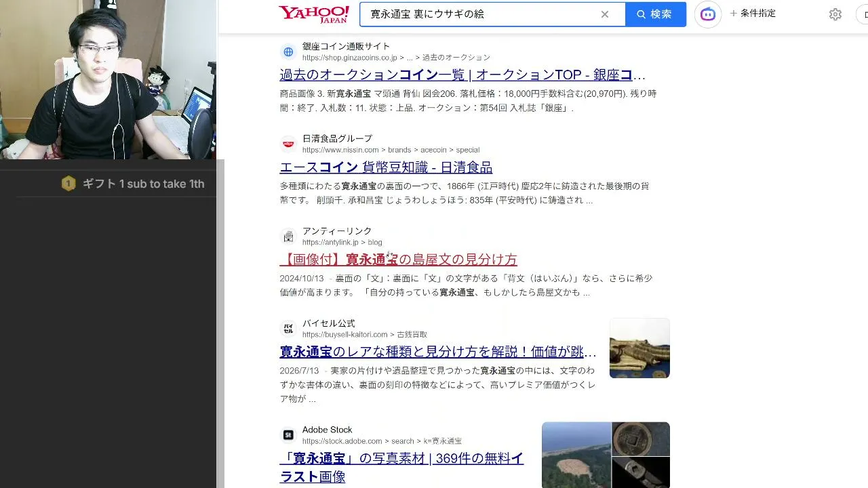The width and height of the screenshot is (868, 488).
Task: Click the バイセル公式 favicon
Action: coord(288,329)
